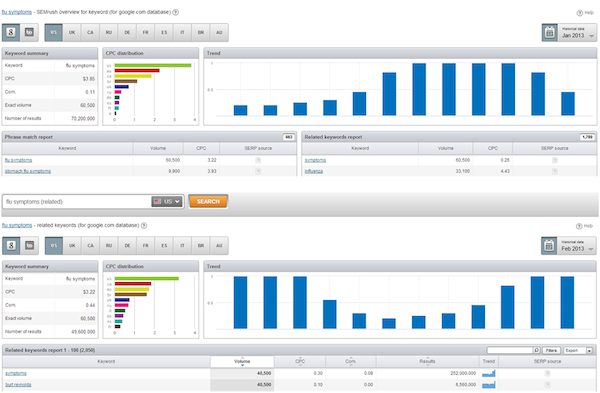Click Help link beside Jan 2013 overview title
This screenshot has height=393, width=600.
pyautogui.click(x=585, y=13)
